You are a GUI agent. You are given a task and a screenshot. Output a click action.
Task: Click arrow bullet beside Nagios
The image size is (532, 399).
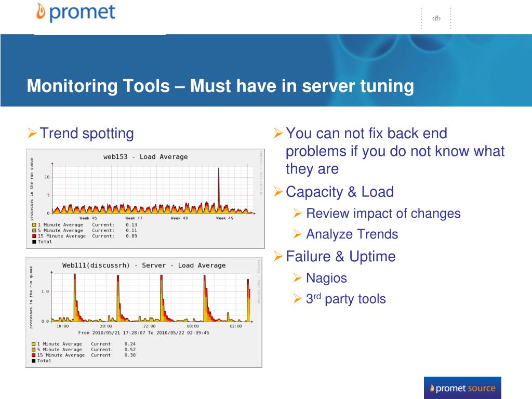click(297, 278)
